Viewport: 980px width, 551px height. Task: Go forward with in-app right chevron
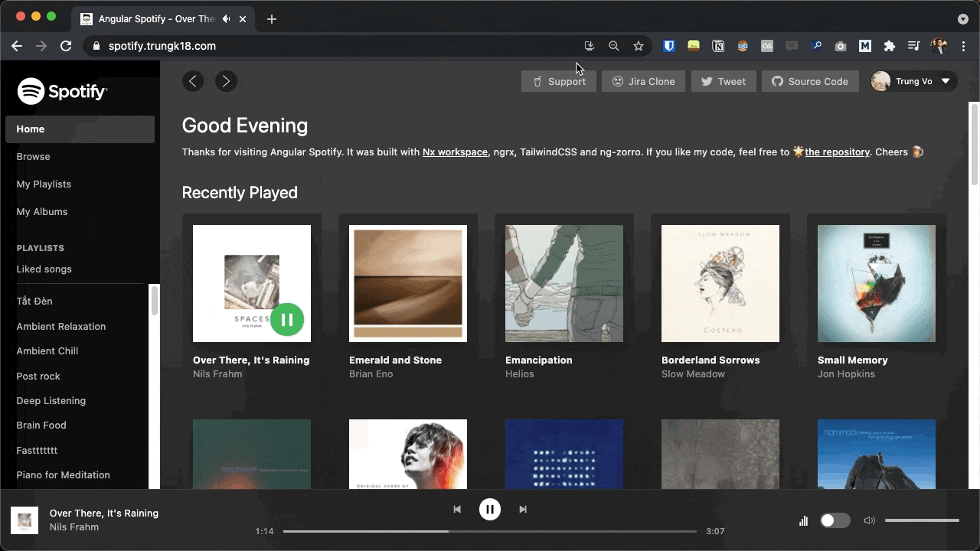(226, 81)
